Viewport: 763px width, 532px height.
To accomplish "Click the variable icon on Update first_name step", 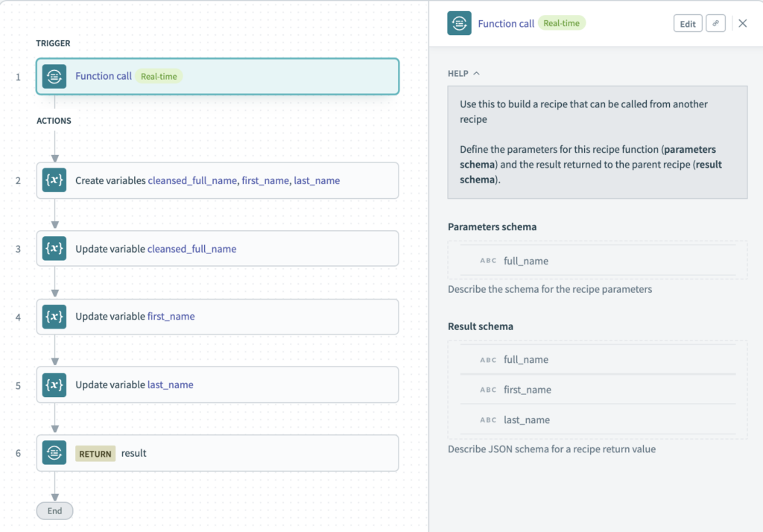I will [x=54, y=317].
